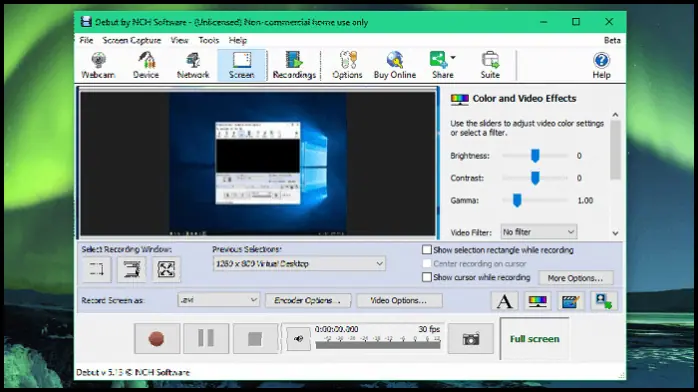This screenshot has height=392, width=698.
Task: Click the audio speaker icon
Action: click(x=298, y=339)
